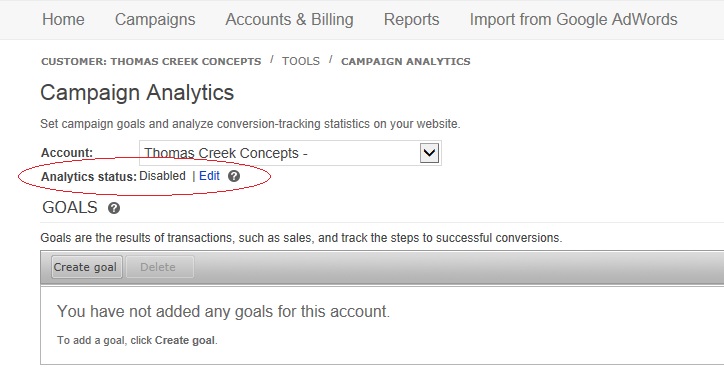The image size is (724, 381).
Task: Click the greyed-out Delete button
Action: tap(159, 267)
